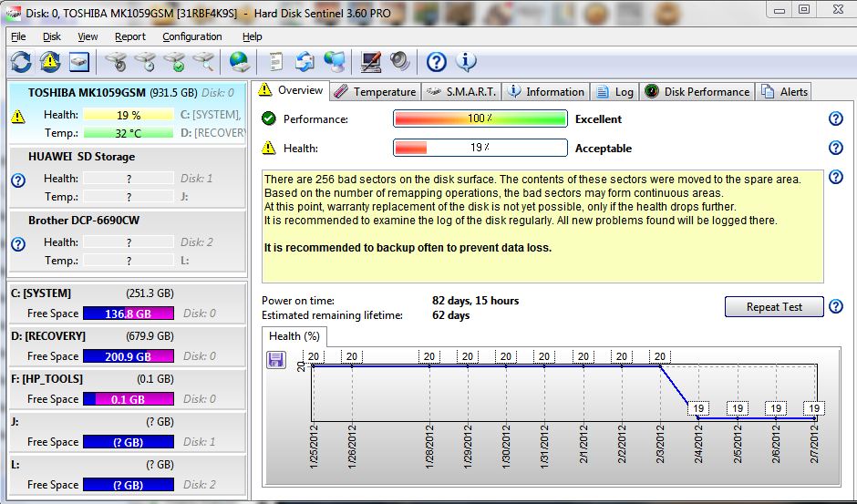Switch to the Disk Performance tab

click(x=697, y=92)
